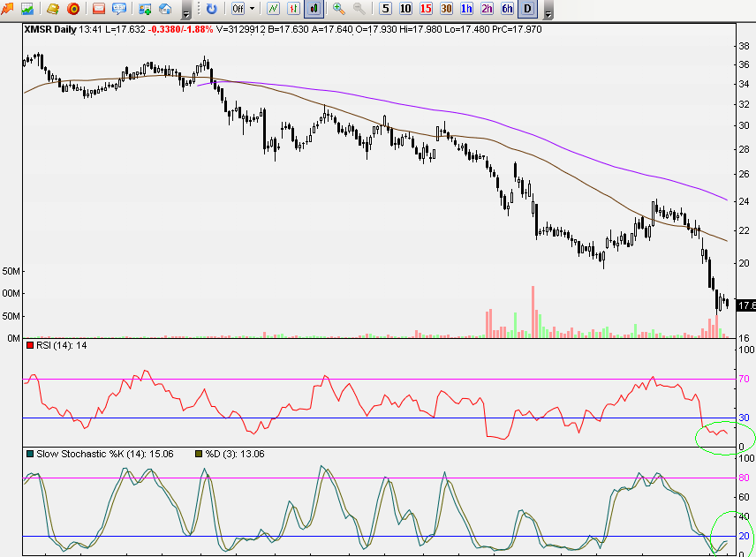This screenshot has height=557, width=756.
Task: Click the red target icon
Action: 73,9
